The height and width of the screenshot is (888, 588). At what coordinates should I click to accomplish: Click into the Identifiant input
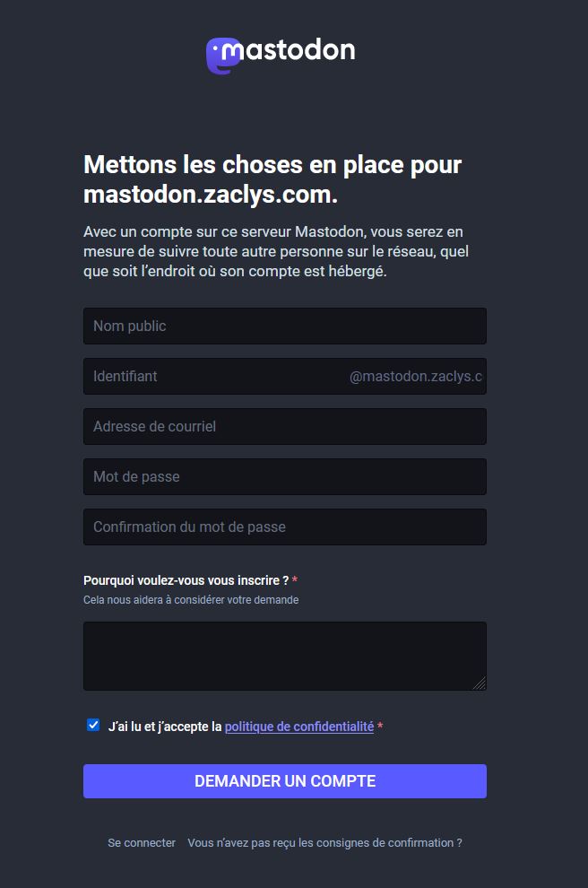[x=215, y=377]
